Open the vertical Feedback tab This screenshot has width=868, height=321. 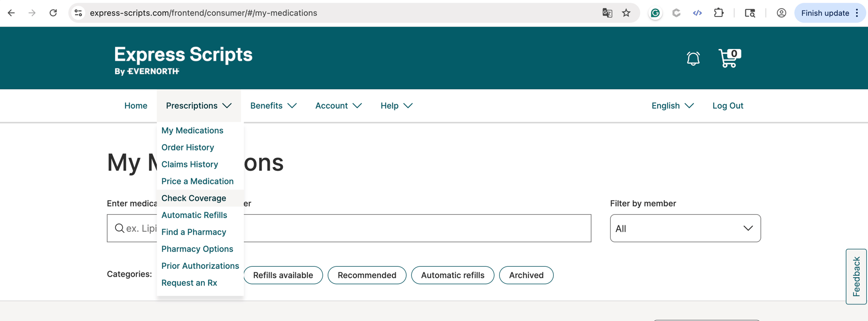coord(856,276)
